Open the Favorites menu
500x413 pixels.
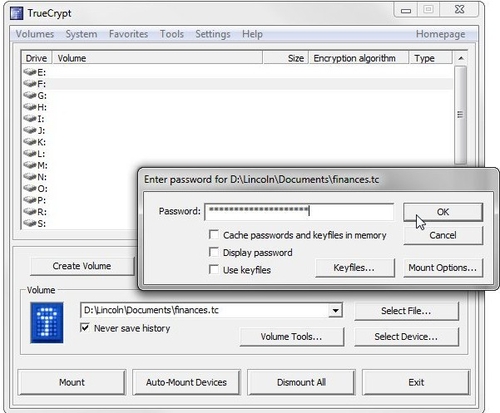pyautogui.click(x=128, y=34)
